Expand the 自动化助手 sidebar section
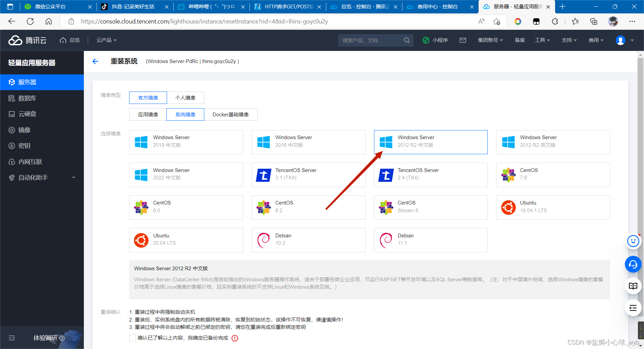 click(x=42, y=178)
